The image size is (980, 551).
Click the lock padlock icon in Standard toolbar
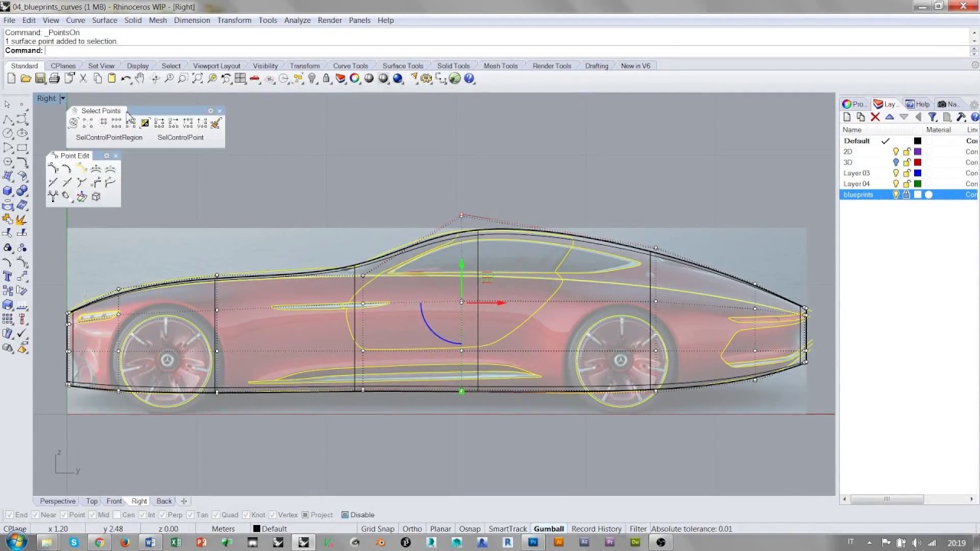(x=326, y=79)
